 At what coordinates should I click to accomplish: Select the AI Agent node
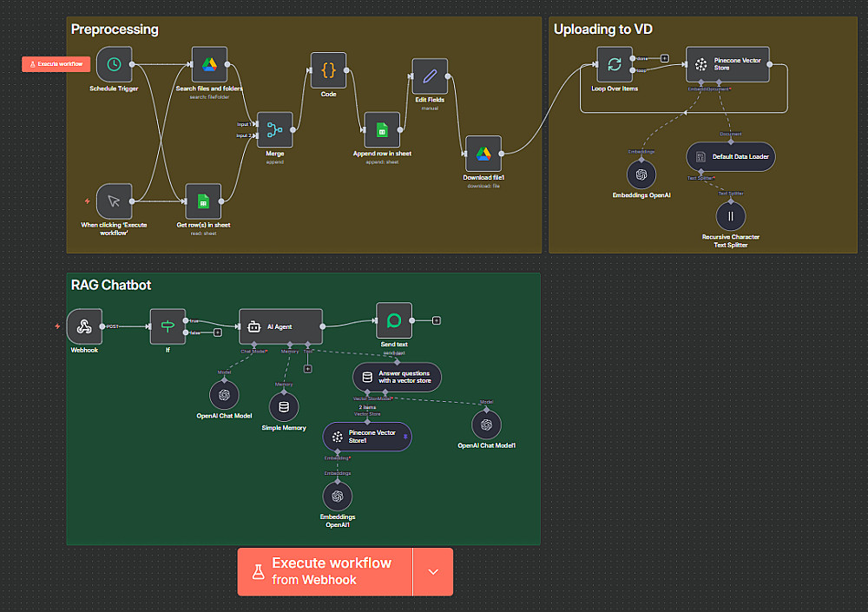(280, 326)
